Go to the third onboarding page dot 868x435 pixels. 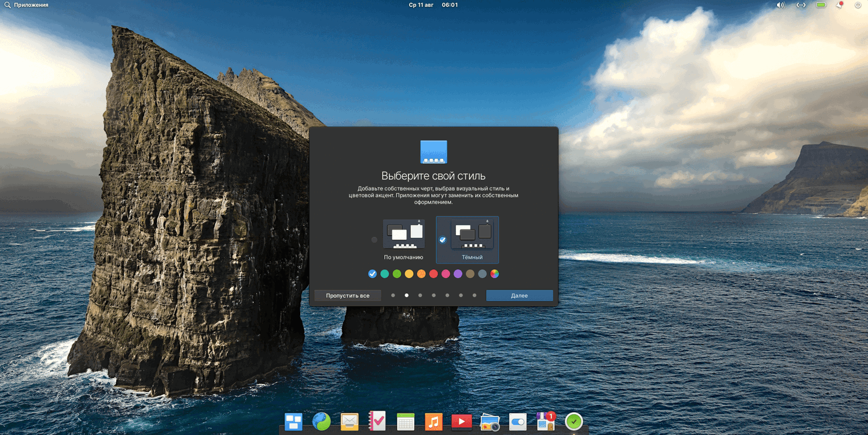tap(420, 295)
